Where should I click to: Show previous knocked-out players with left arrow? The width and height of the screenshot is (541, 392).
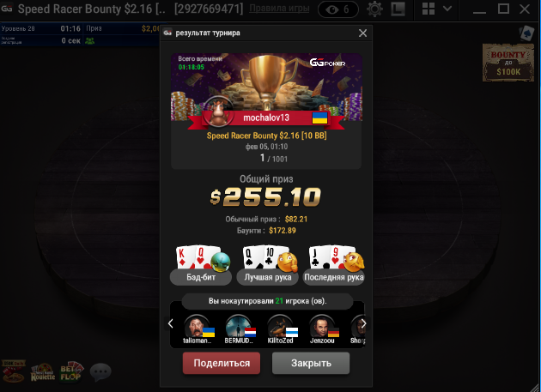170,323
